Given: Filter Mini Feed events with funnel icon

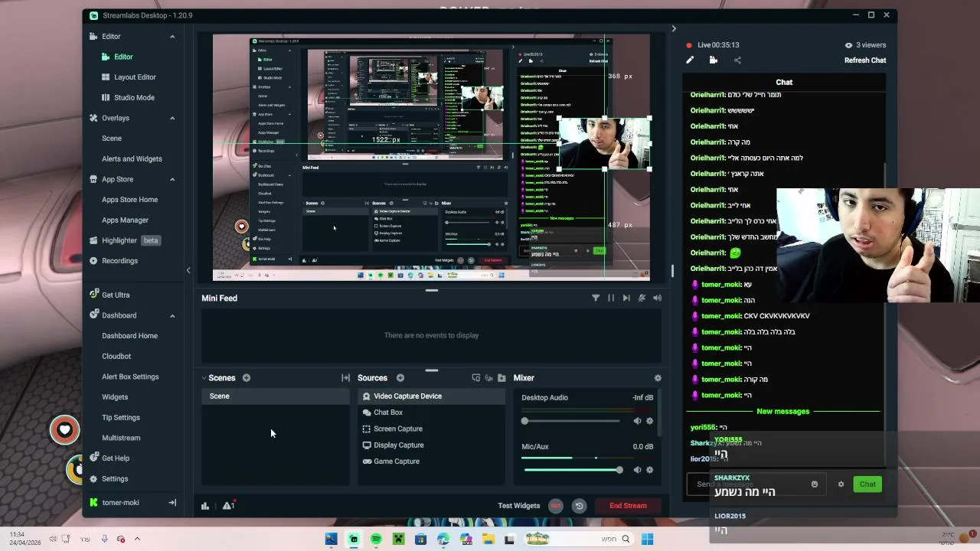Looking at the screenshot, I should (x=596, y=298).
